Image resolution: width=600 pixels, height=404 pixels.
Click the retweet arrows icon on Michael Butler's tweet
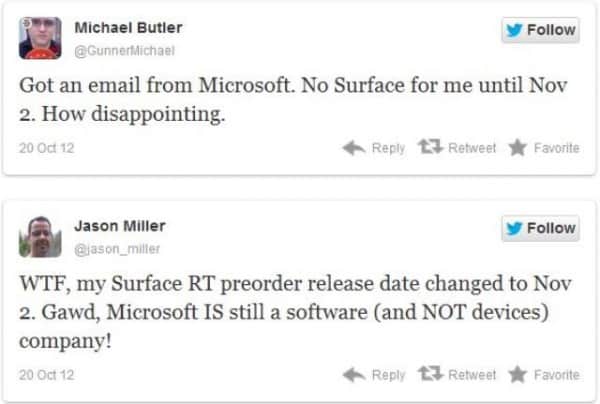pos(431,148)
